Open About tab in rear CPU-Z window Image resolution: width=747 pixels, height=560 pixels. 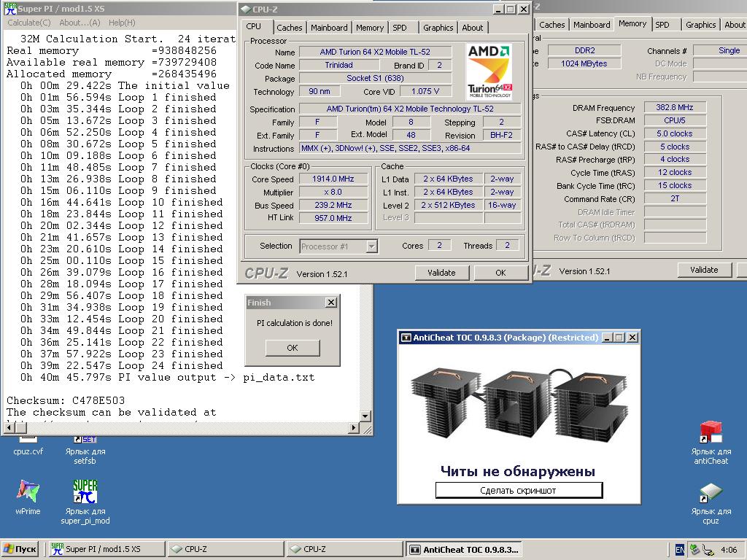pyautogui.click(x=735, y=25)
